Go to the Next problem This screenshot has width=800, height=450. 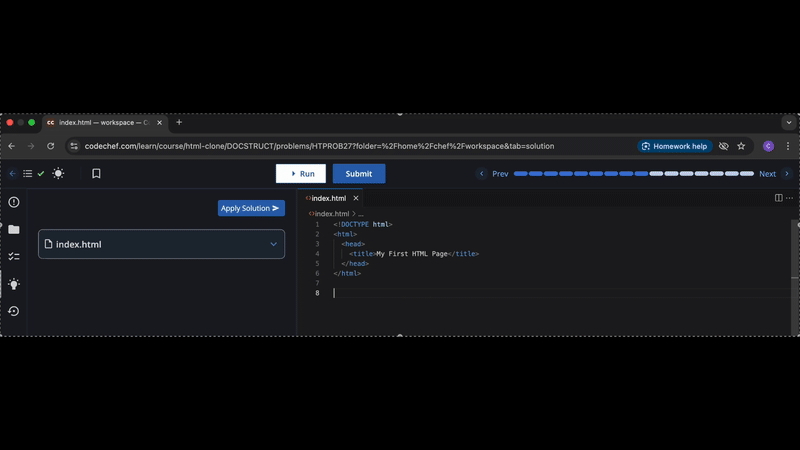coord(767,174)
